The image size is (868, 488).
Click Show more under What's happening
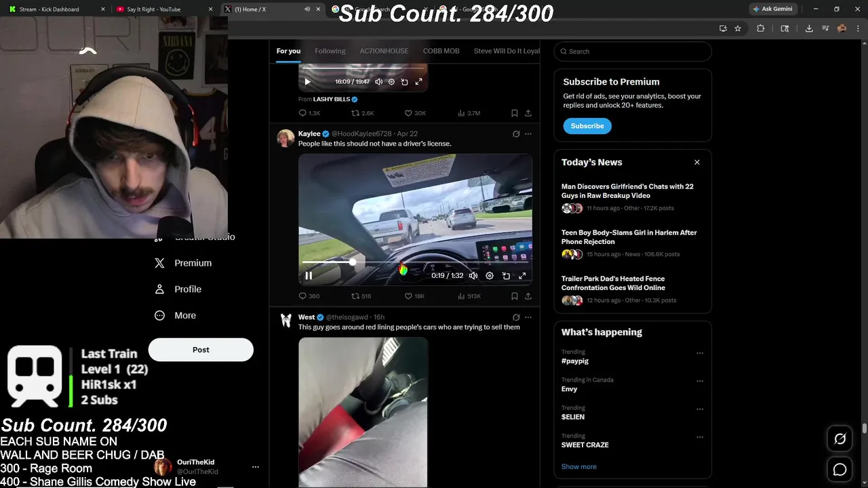(x=579, y=466)
